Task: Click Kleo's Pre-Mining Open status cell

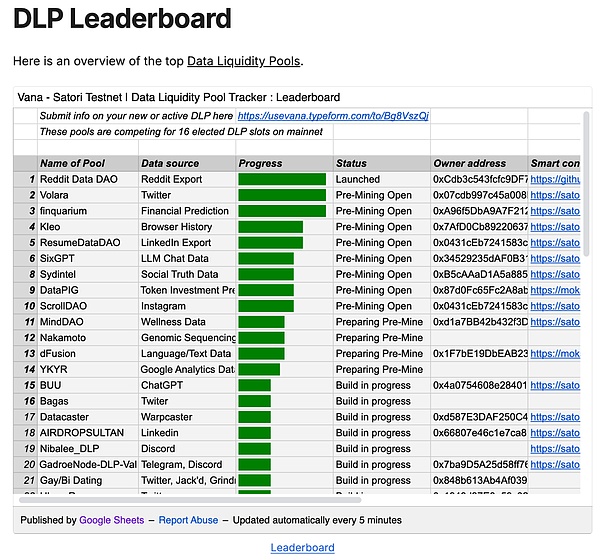Action: click(380, 227)
